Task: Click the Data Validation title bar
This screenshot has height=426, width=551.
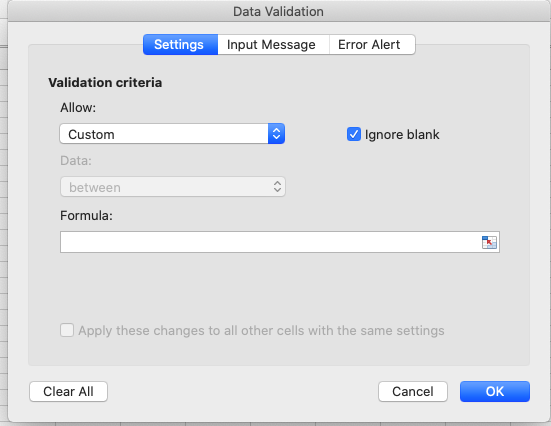Action: click(278, 11)
